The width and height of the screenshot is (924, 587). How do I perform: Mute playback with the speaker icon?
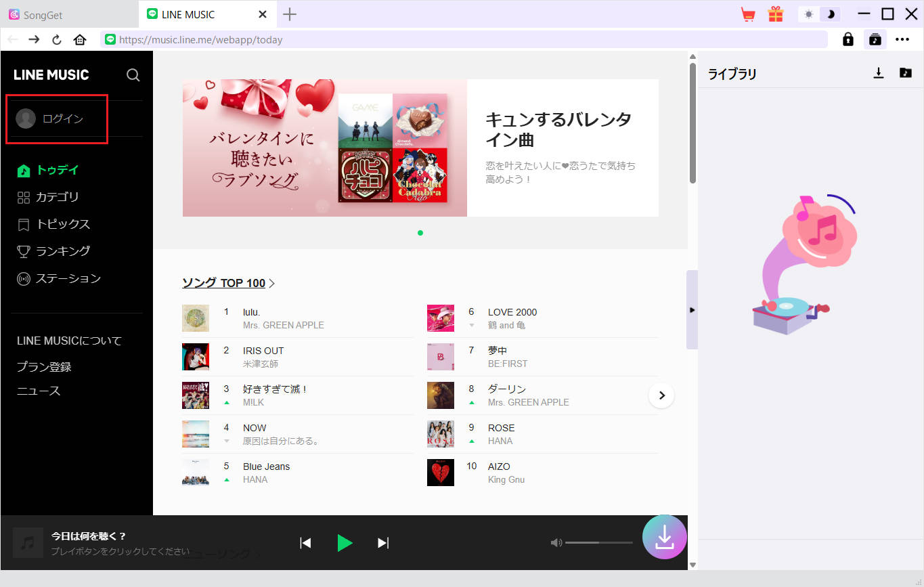click(x=556, y=542)
